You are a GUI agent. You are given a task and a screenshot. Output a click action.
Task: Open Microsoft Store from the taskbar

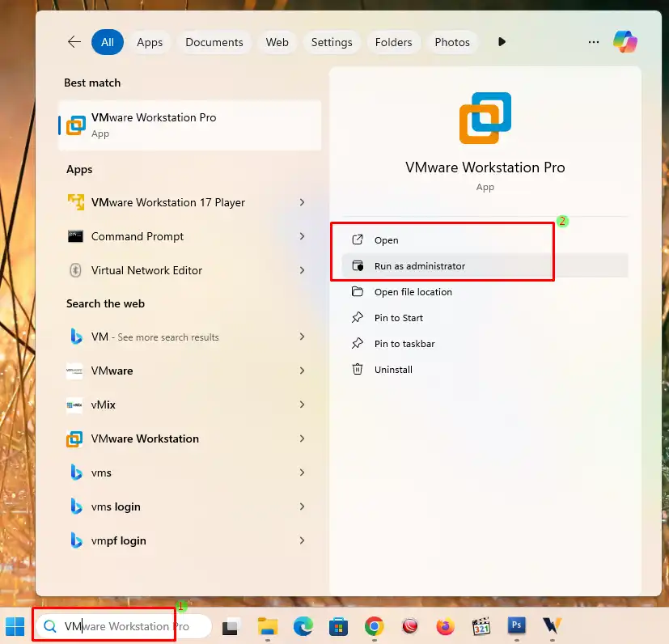coord(338,626)
